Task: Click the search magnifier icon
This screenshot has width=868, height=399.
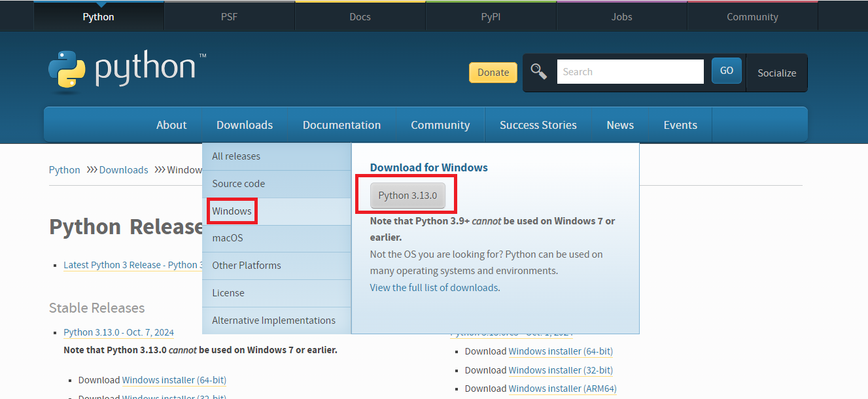Action: coord(538,71)
